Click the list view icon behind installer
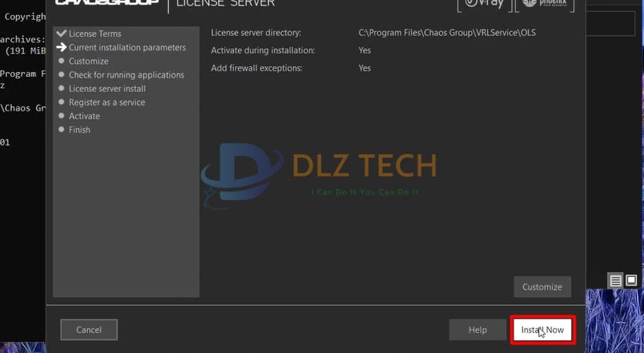The width and height of the screenshot is (644, 353). pos(616,281)
